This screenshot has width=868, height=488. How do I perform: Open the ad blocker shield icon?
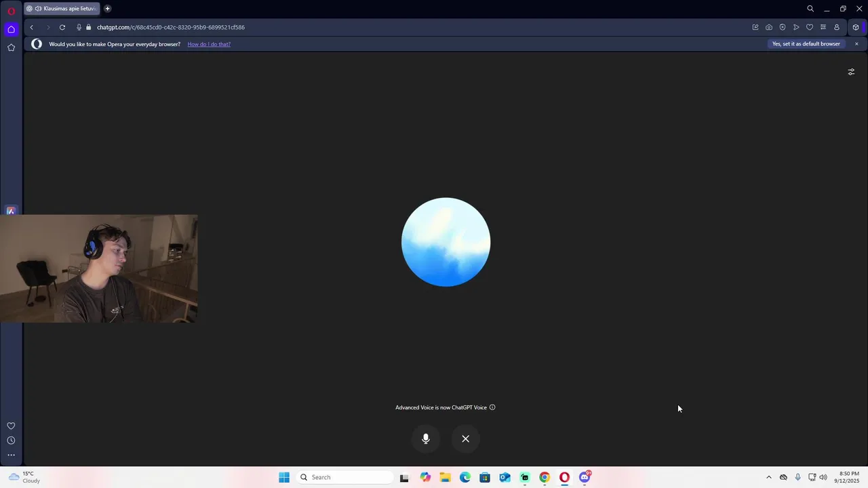pyautogui.click(x=783, y=27)
